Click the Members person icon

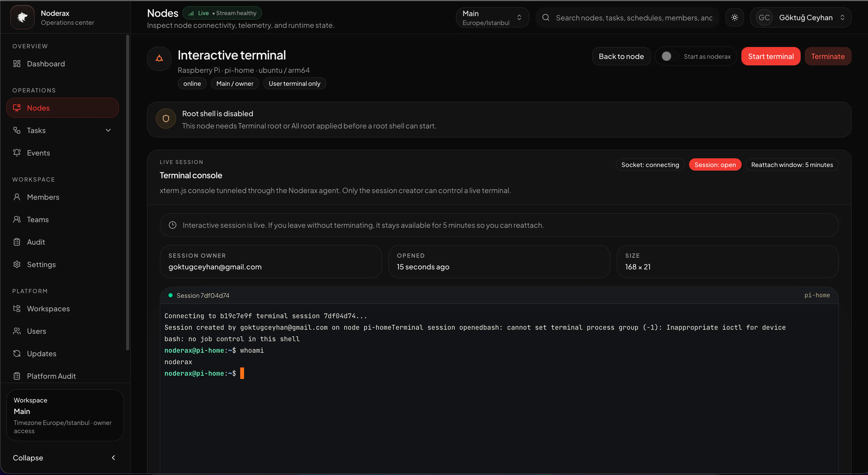(17, 197)
